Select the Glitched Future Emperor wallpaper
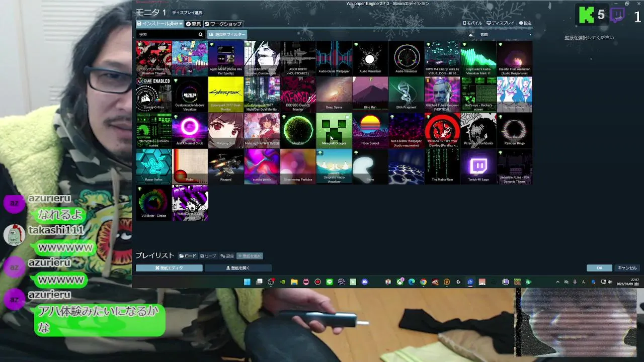 [x=442, y=94]
